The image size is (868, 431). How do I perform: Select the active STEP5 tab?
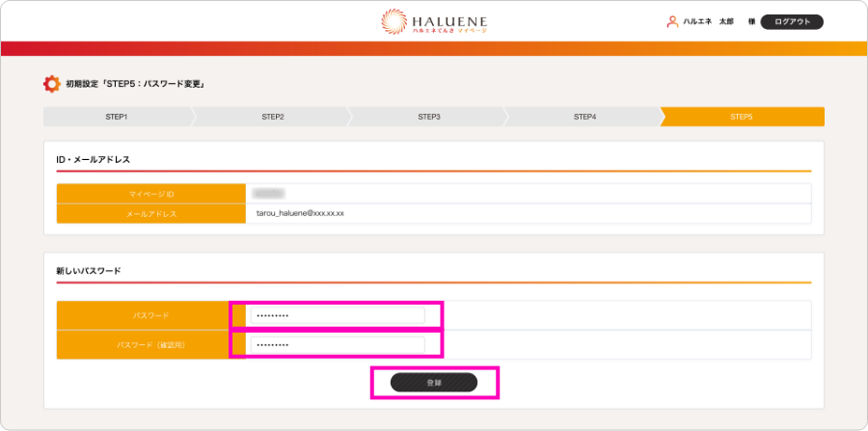pyautogui.click(x=741, y=117)
